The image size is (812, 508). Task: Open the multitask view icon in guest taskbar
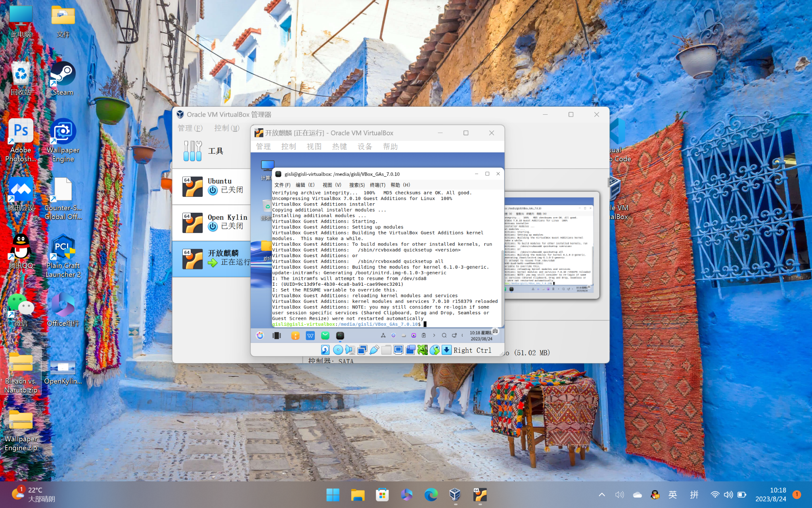[x=277, y=335]
